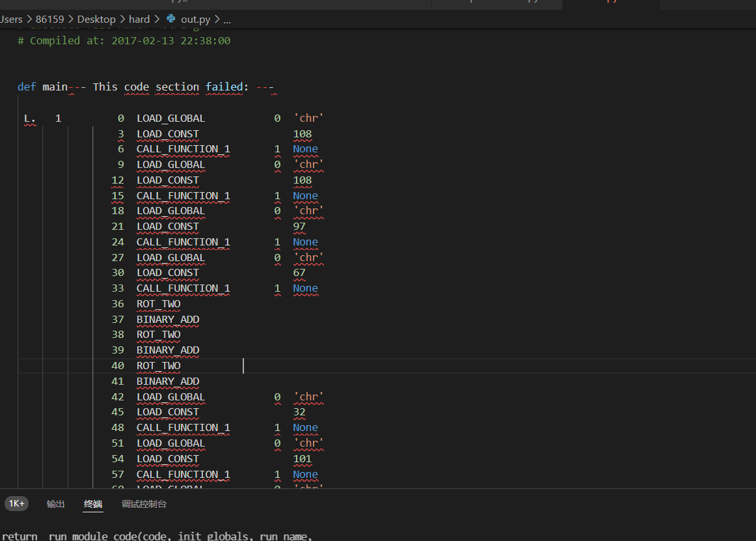Click the first LOAD_GLOBAL instruction text

pyautogui.click(x=170, y=118)
